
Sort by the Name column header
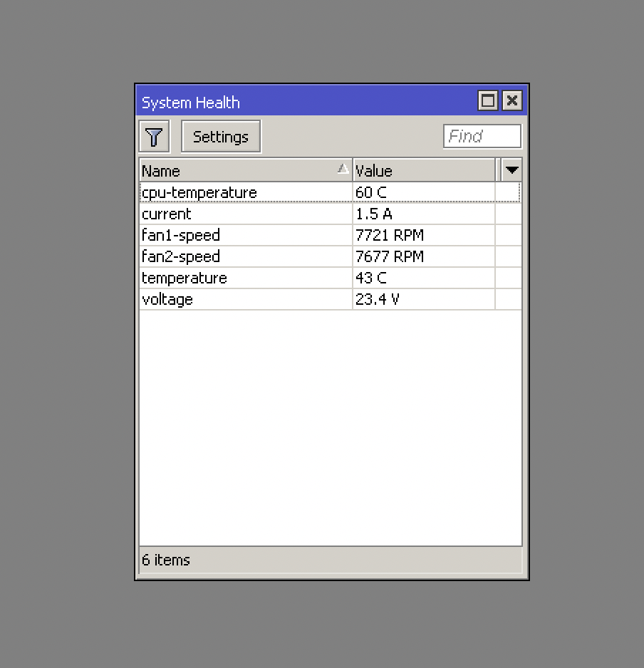click(x=214, y=170)
